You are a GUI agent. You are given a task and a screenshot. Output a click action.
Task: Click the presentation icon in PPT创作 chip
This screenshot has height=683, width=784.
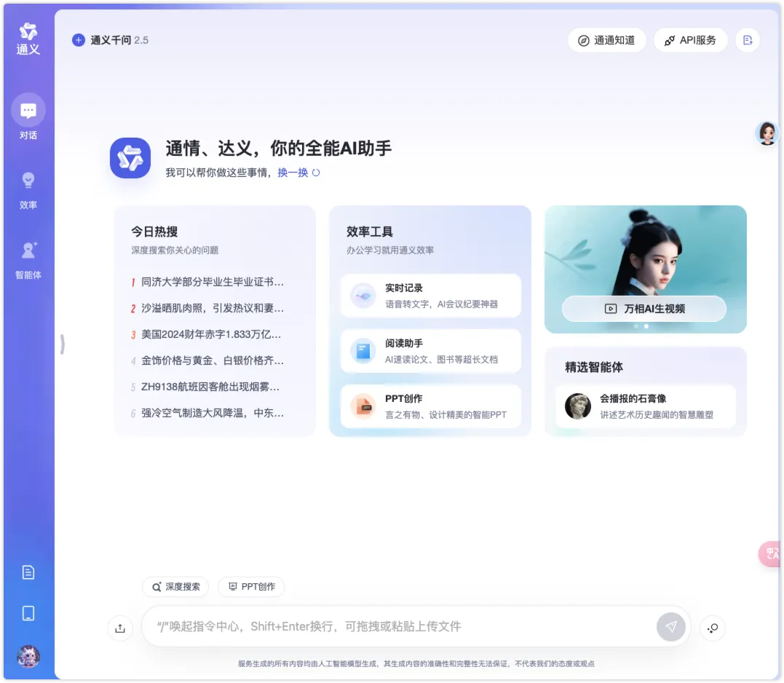click(x=232, y=586)
